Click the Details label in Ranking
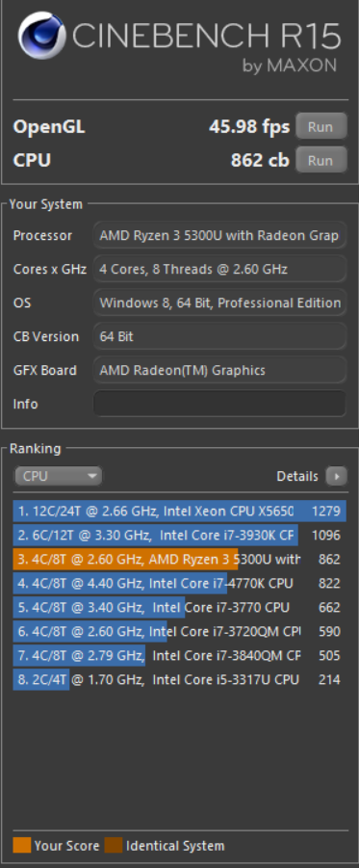Viewport: 359px width, 868px height. (x=297, y=476)
